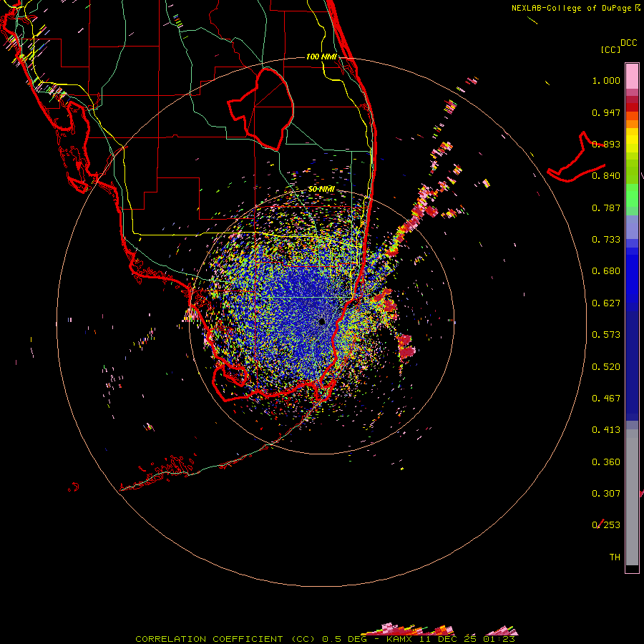Click the 0.947 color scale value

pyautogui.click(x=606, y=112)
